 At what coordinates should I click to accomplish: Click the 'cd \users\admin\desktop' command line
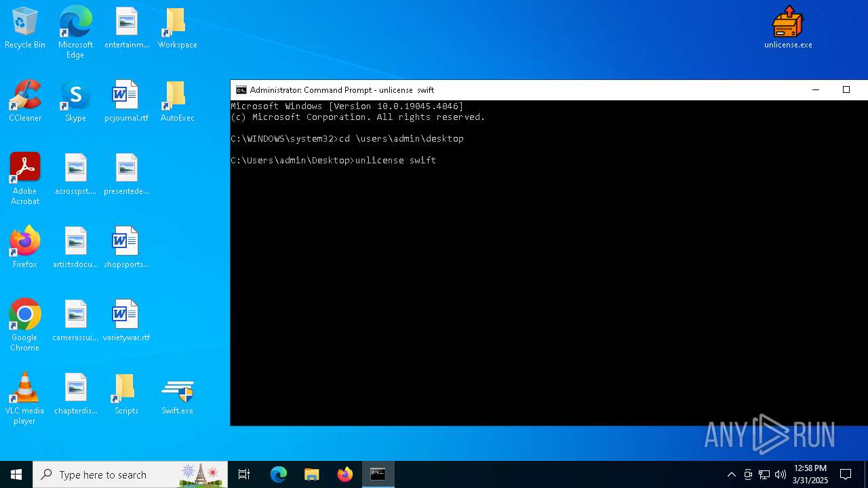(347, 139)
